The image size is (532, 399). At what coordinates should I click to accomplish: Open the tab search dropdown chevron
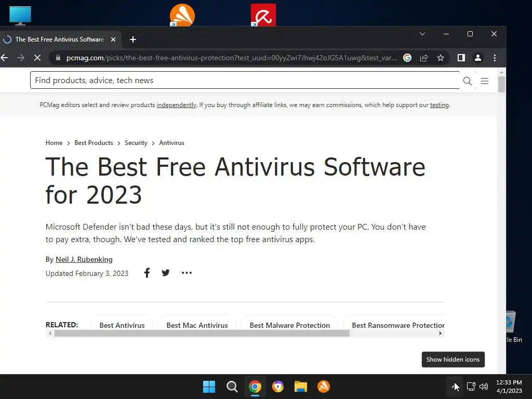point(422,34)
